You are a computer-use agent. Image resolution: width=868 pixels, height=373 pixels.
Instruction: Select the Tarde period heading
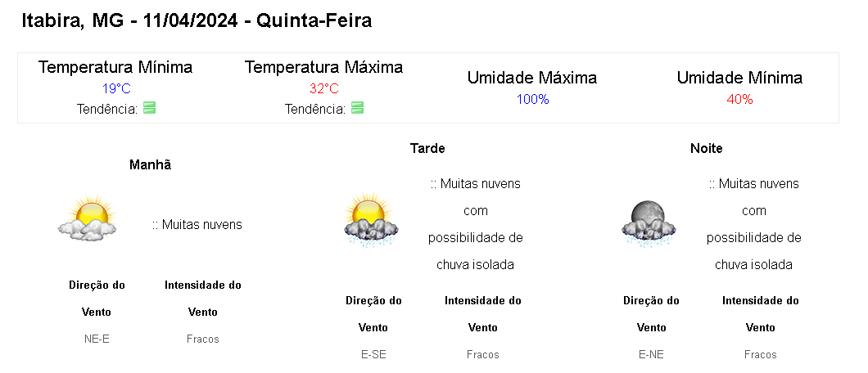point(427,148)
